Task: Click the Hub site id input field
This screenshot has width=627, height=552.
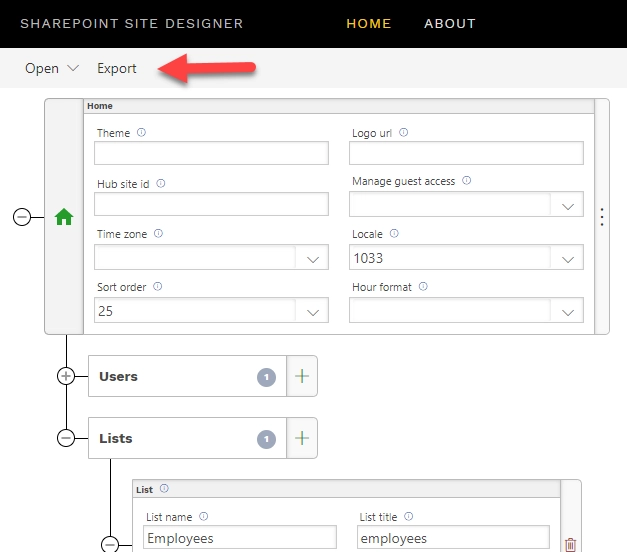Action: (211, 204)
